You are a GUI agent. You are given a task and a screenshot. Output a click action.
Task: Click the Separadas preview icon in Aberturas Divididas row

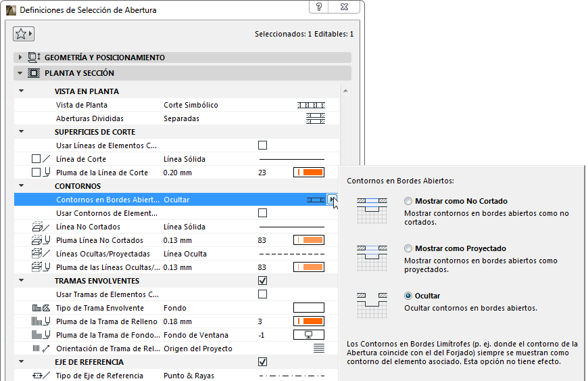coord(316,118)
